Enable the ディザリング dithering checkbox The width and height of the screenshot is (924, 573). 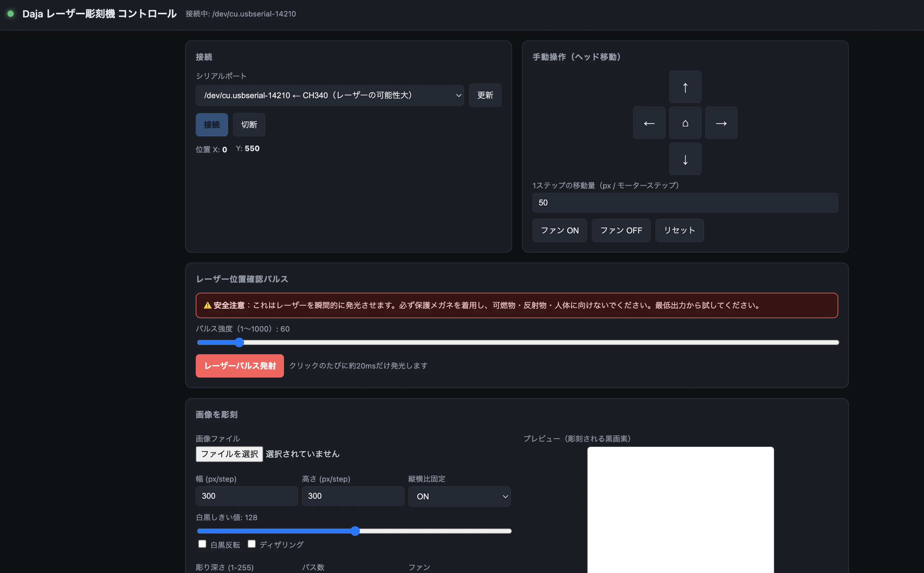pos(252,544)
